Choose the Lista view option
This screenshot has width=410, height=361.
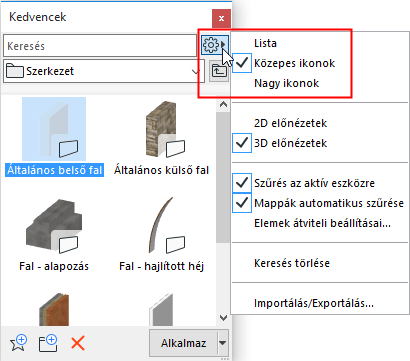tap(265, 43)
